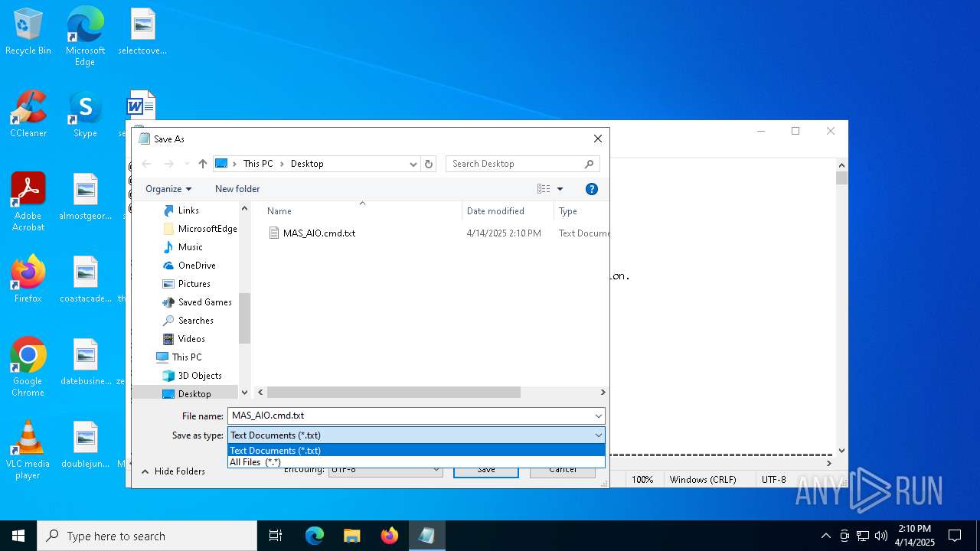Open File Explorer from the taskbar
The width and height of the screenshot is (980, 551).
(352, 536)
